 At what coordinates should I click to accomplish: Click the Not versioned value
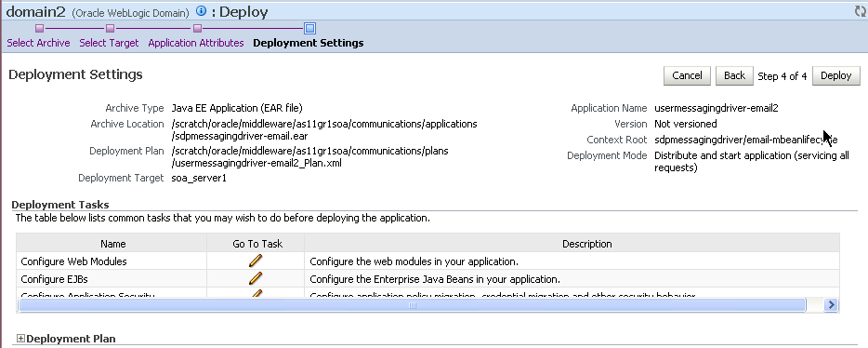tap(685, 124)
